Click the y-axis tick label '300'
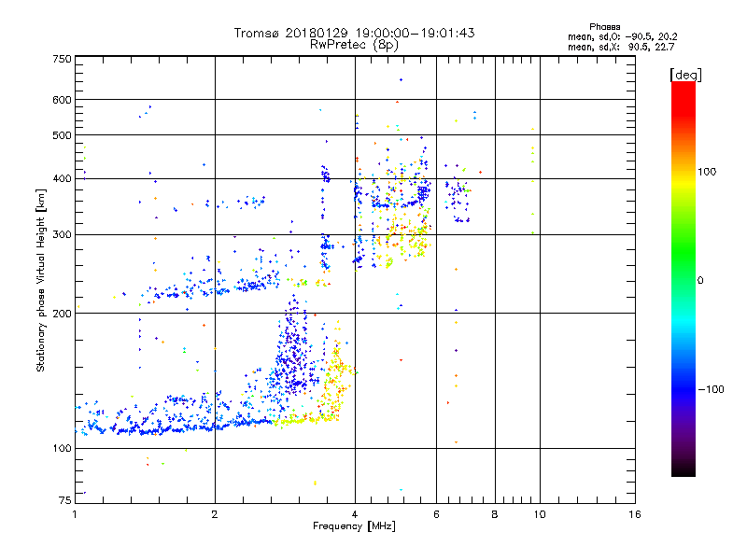This screenshot has height=560, width=747. coord(62,235)
